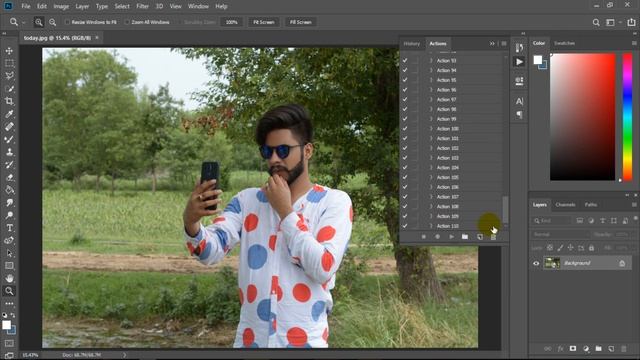The height and width of the screenshot is (360, 640).
Task: Select the Zoom tool in toolbox
Action: (x=9, y=291)
